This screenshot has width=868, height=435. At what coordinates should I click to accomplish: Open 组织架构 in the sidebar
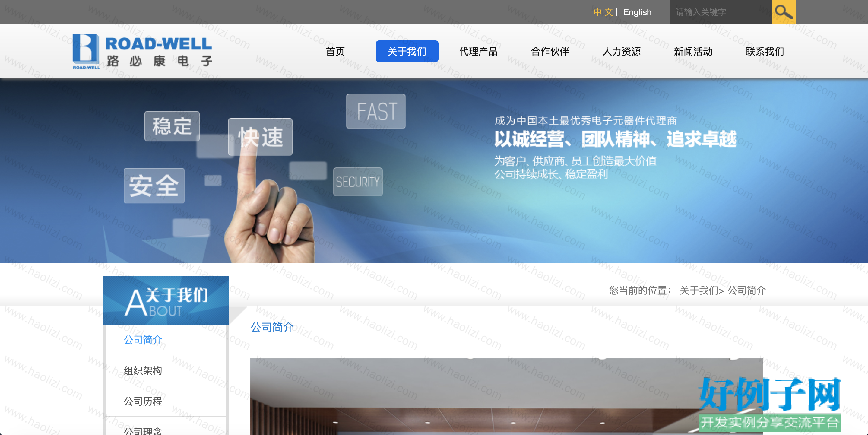coord(143,370)
